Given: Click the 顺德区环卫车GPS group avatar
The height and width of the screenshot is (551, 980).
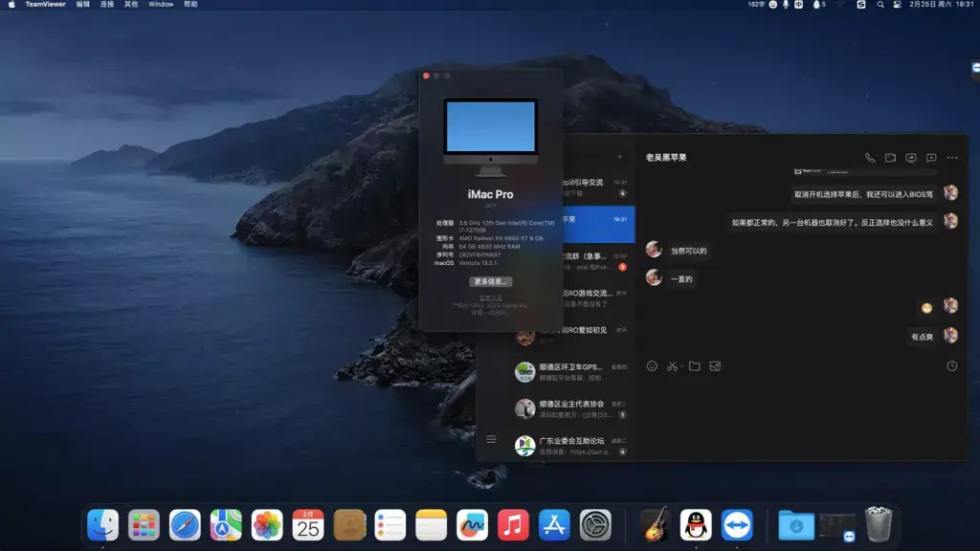Looking at the screenshot, I should point(525,372).
